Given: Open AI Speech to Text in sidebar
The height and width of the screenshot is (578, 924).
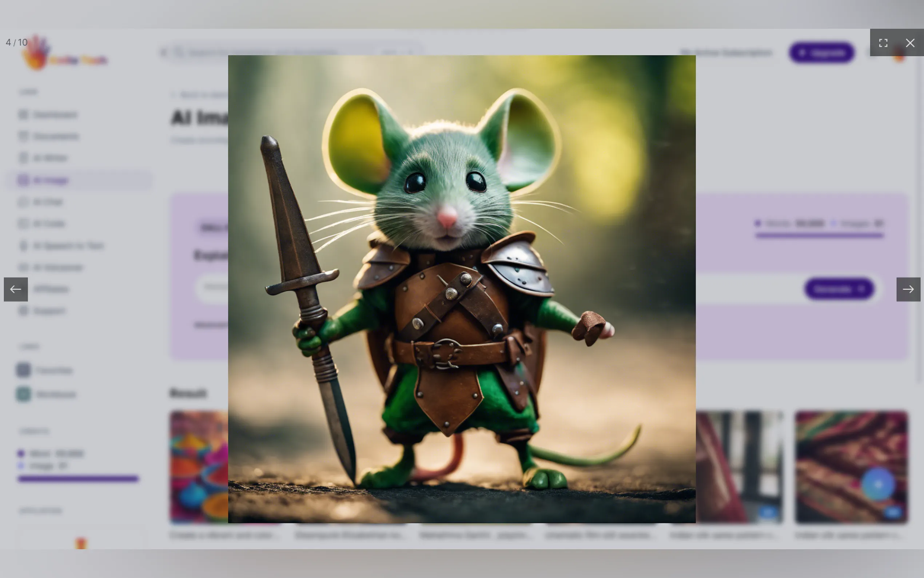Looking at the screenshot, I should pyautogui.click(x=68, y=246).
